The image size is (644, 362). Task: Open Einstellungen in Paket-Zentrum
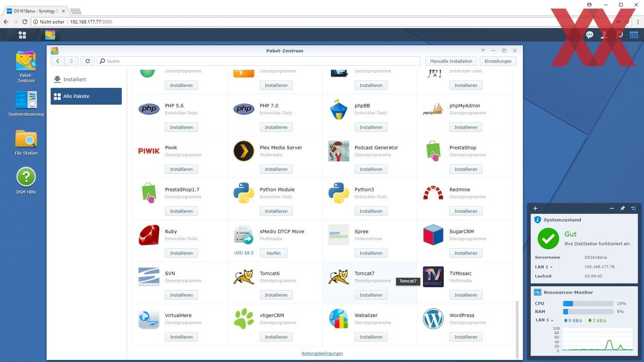[498, 61]
